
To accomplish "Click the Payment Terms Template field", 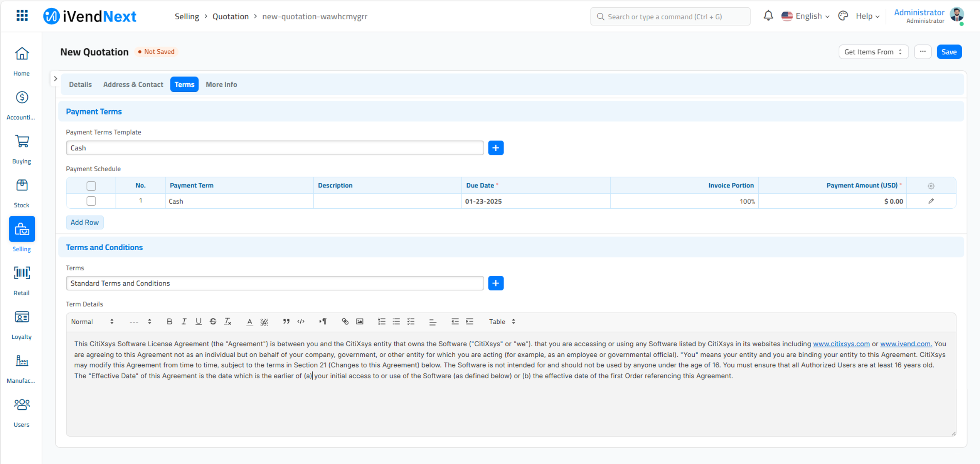I will 274,148.
